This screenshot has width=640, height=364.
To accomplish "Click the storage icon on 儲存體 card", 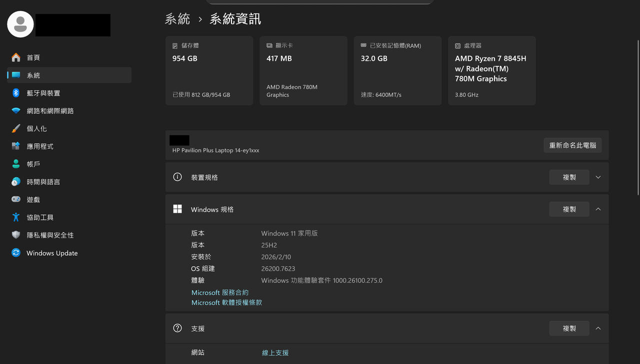I will pyautogui.click(x=175, y=45).
